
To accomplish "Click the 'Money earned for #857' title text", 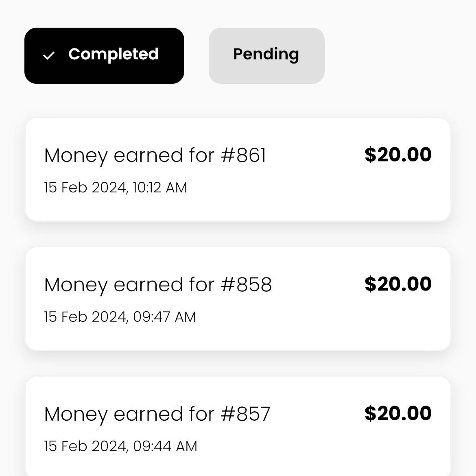I will 157,414.
